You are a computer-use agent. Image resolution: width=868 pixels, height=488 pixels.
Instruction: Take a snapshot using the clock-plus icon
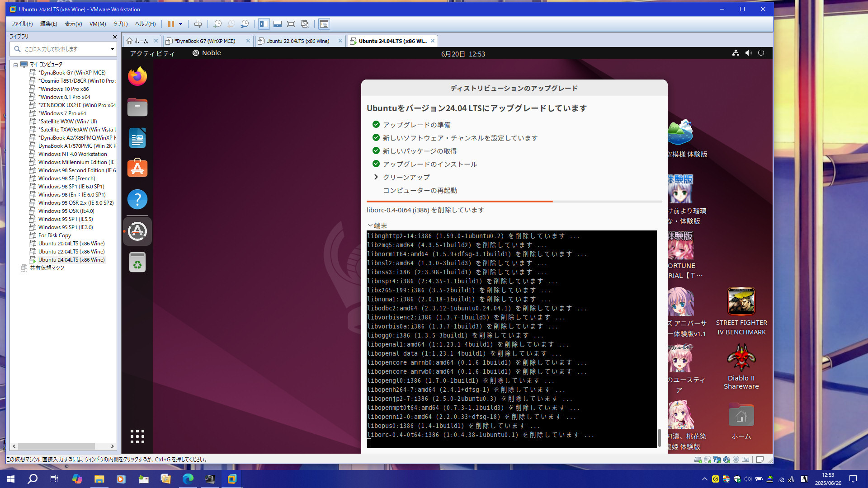tap(217, 24)
